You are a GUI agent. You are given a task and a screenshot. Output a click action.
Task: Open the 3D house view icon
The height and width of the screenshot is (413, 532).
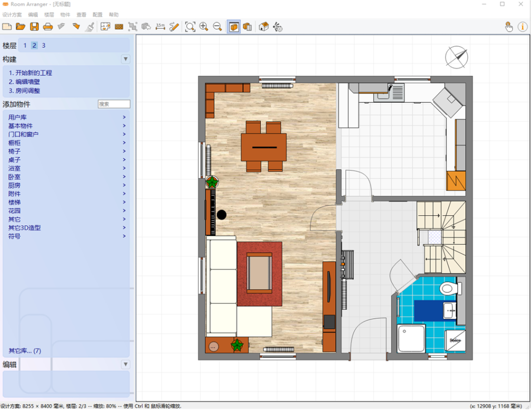263,27
